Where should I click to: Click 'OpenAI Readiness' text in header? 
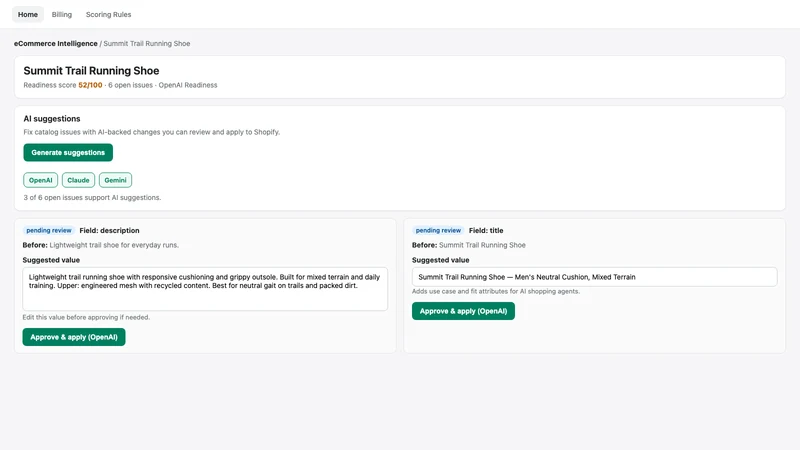tap(188, 85)
